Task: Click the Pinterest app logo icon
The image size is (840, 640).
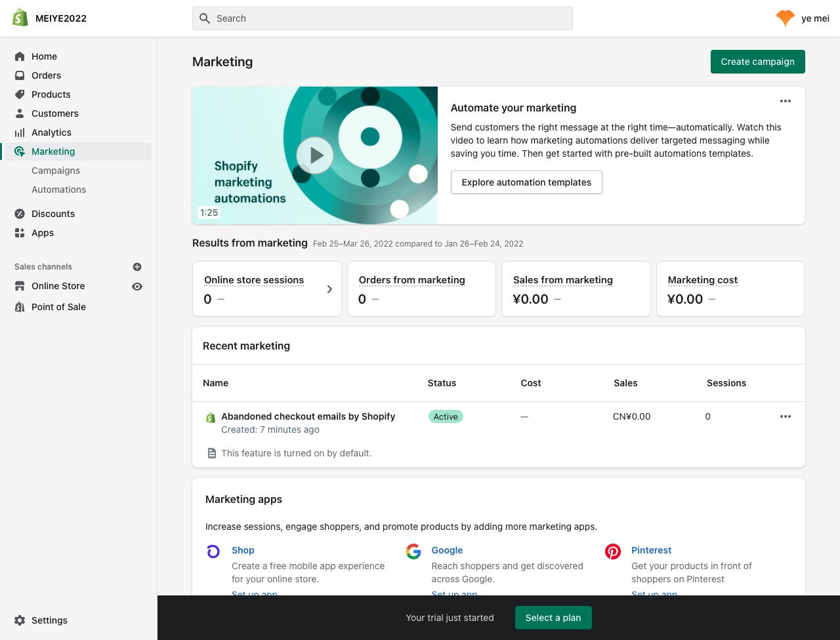Action: click(613, 551)
